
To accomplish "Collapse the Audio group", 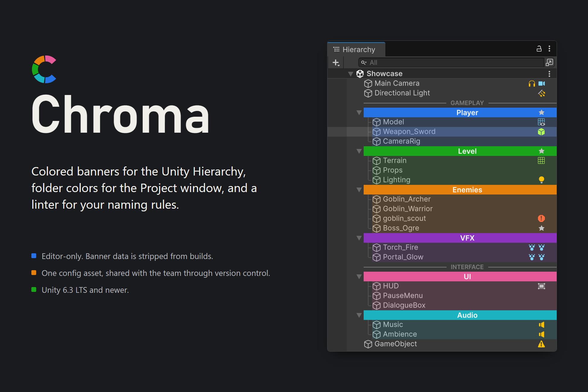I will coord(359,315).
